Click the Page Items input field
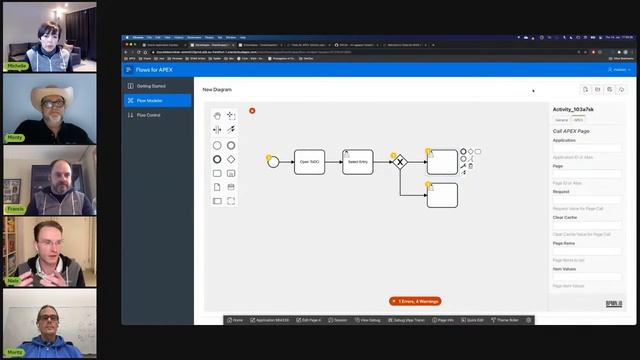 [x=587, y=251]
